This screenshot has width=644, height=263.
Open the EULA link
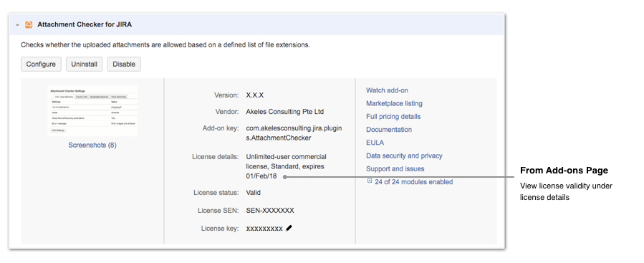click(375, 143)
